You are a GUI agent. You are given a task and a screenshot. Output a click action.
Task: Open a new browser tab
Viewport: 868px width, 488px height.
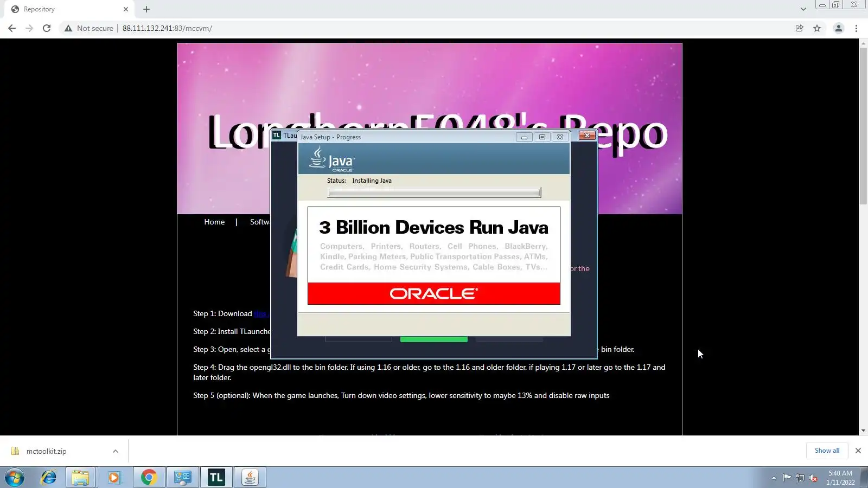[146, 9]
